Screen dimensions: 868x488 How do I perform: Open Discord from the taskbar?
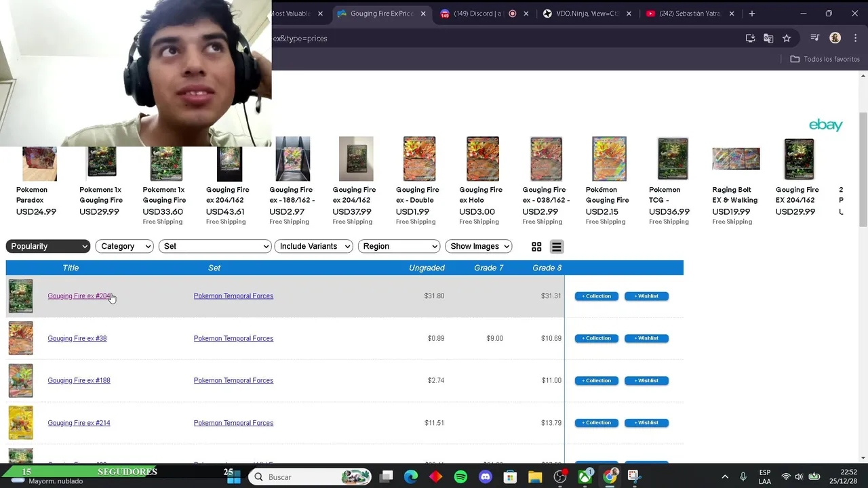pyautogui.click(x=486, y=477)
